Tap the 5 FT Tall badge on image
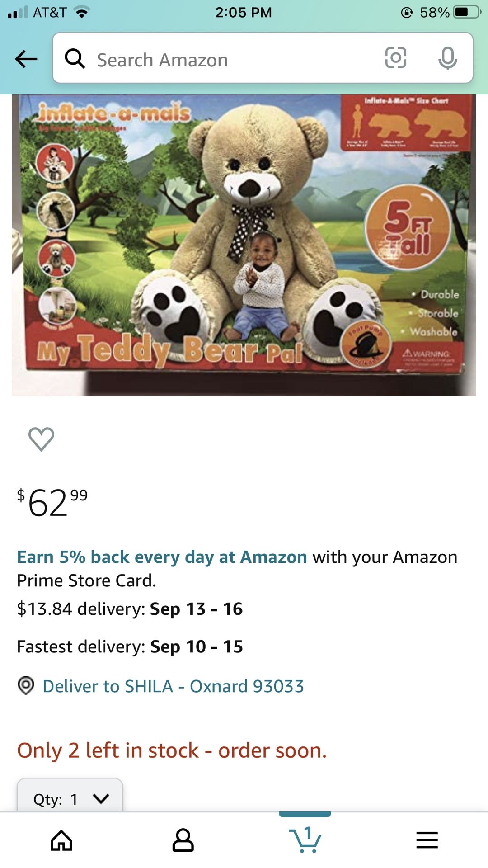Viewport: 488px width, 868px height. click(x=408, y=227)
